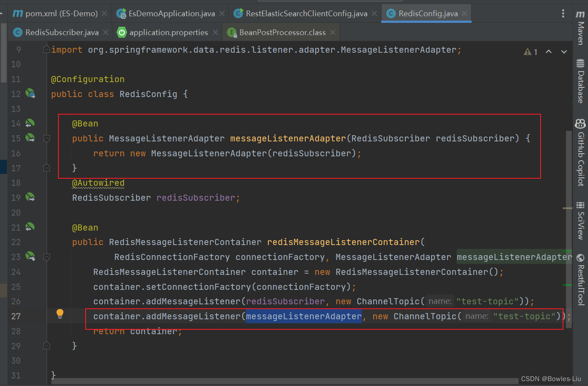Viewport: 588px width, 386px height.
Task: Click the RedisConfig class name
Action: [148, 94]
